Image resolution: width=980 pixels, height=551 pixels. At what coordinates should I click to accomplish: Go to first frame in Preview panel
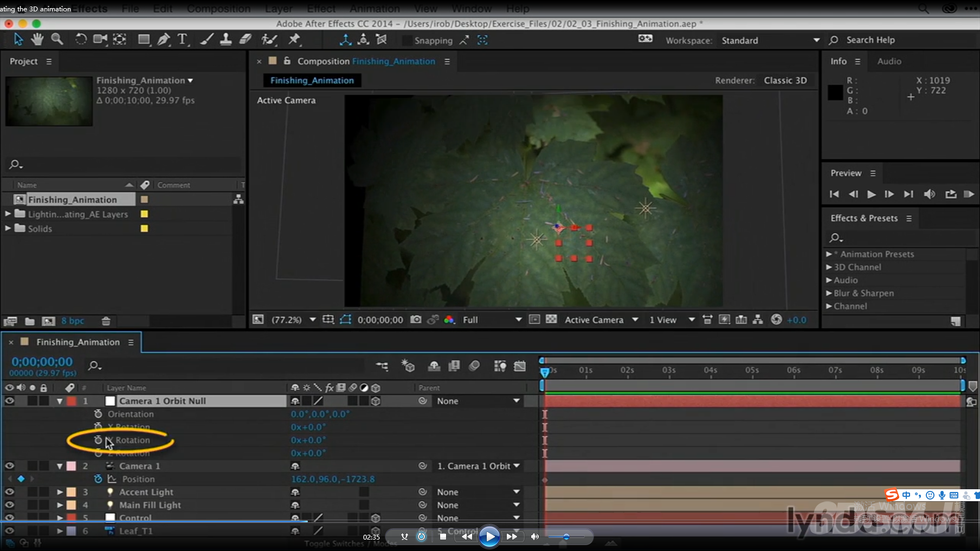click(x=834, y=194)
